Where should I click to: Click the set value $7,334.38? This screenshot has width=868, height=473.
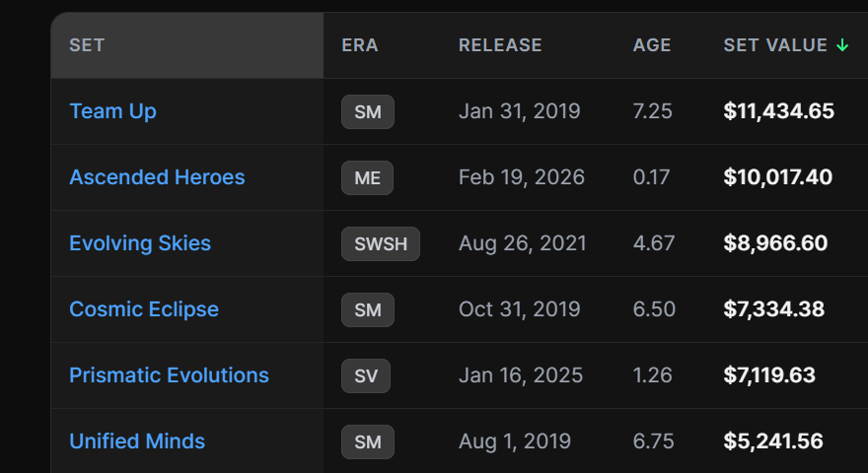[x=774, y=309]
